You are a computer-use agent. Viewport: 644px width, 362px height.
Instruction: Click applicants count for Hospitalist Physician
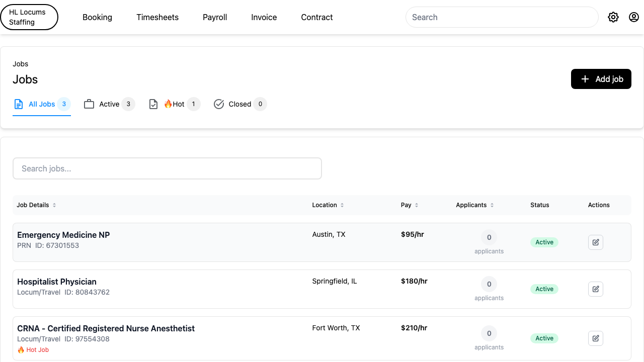click(489, 284)
